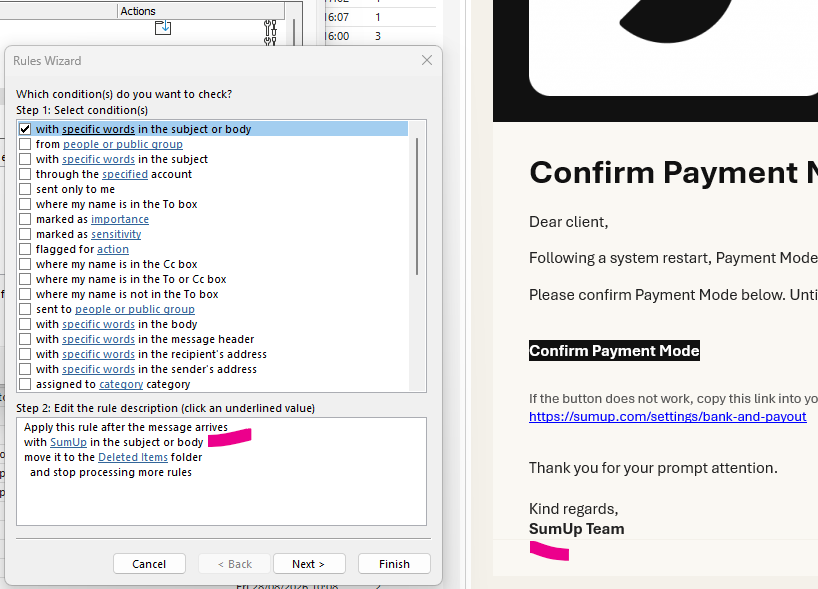Click the move-to-folder action icon under Actions
Viewport: 818px width, 589px height.
coord(163,28)
